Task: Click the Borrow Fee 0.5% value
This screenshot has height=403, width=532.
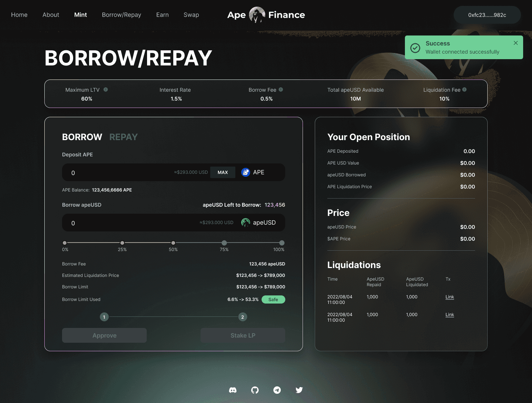Action: tap(266, 99)
